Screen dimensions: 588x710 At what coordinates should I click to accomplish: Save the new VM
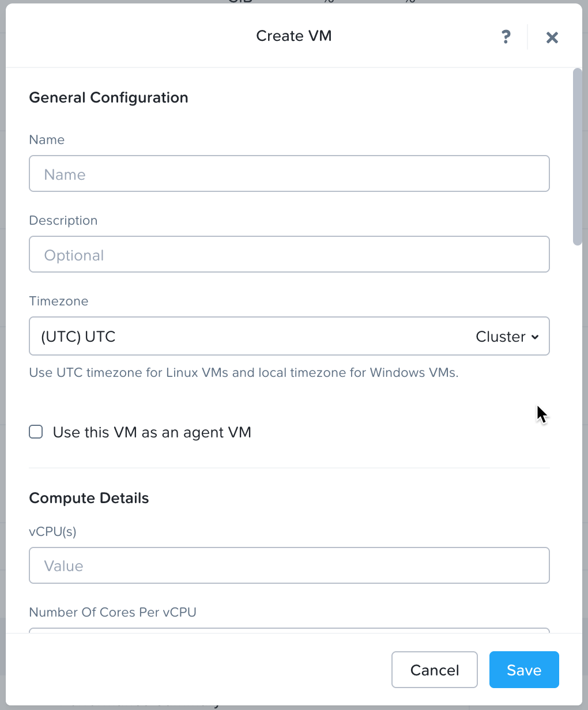click(x=524, y=670)
